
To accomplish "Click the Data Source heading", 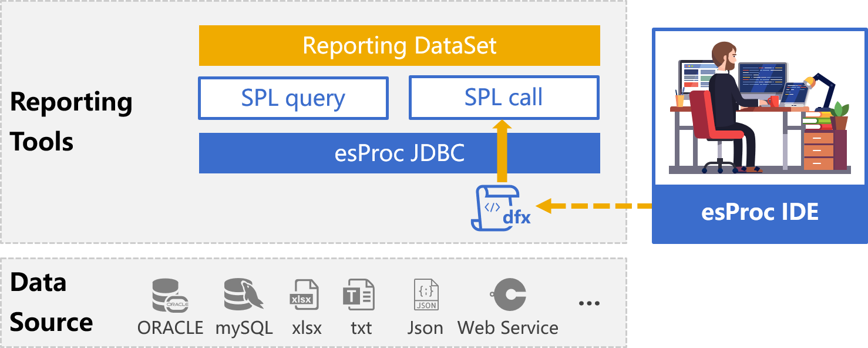I will click(52, 303).
